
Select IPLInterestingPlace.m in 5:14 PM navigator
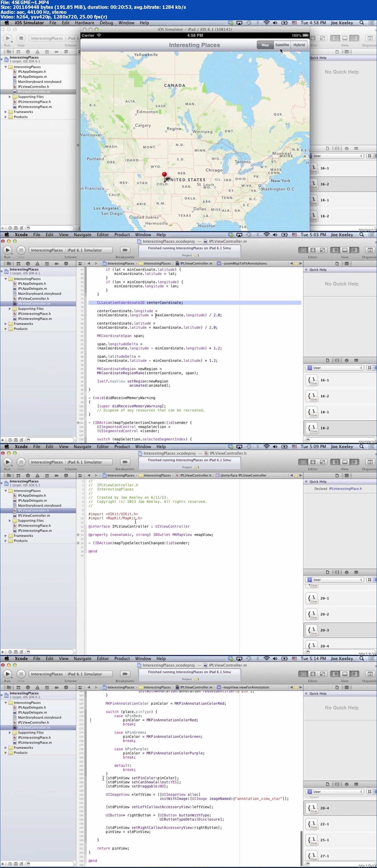click(35, 743)
